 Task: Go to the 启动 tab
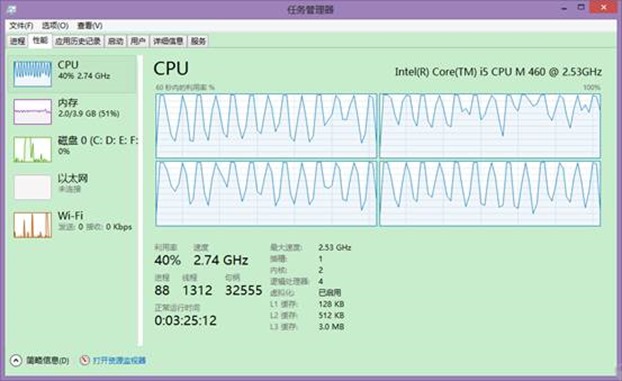(x=115, y=41)
